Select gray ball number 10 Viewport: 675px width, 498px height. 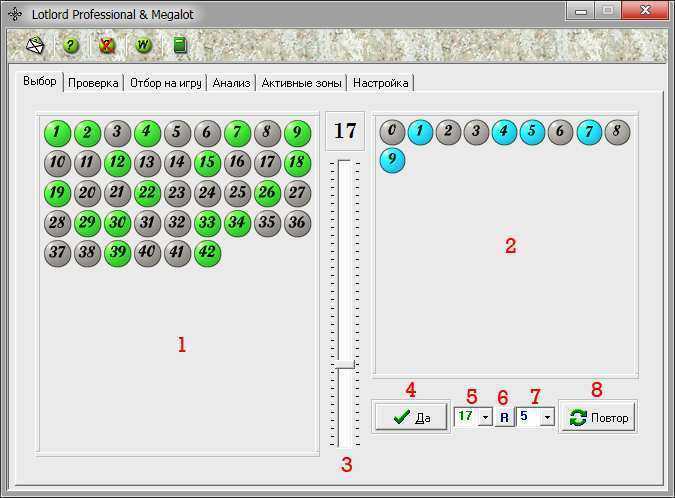(x=57, y=163)
